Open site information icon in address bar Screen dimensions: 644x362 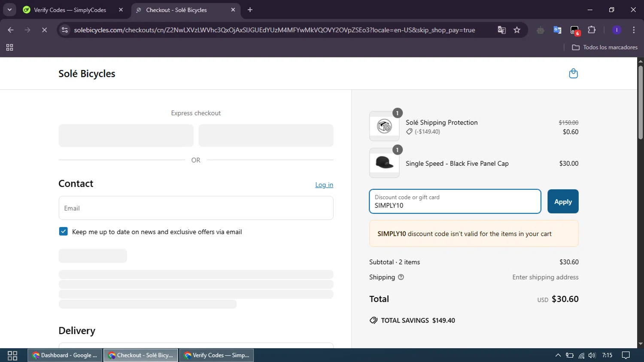pos(65,30)
